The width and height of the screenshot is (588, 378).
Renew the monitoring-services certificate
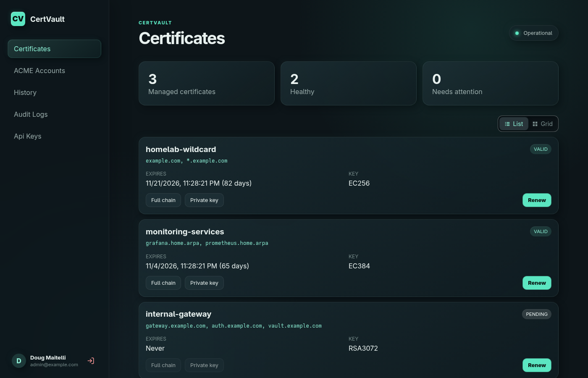pos(537,283)
